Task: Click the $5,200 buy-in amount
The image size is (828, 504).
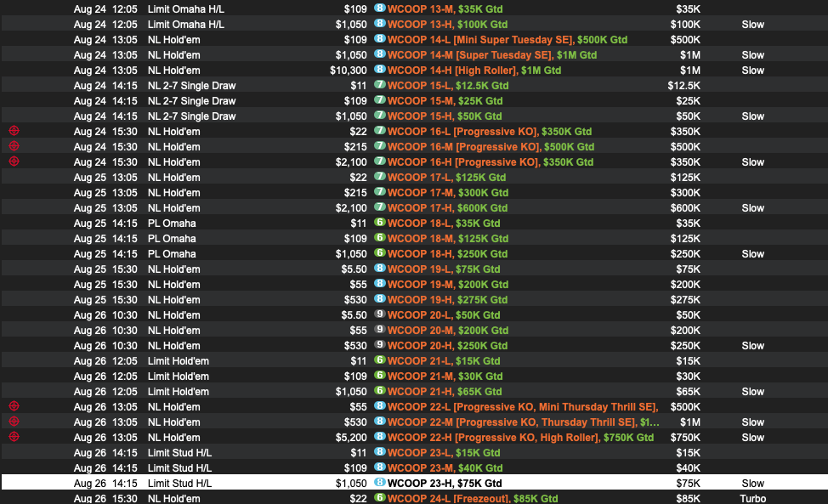Action: [351, 438]
